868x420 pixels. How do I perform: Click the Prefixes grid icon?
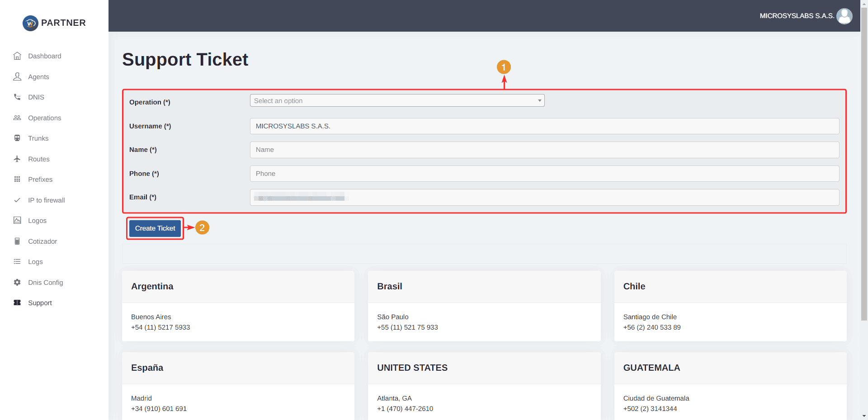click(x=17, y=179)
